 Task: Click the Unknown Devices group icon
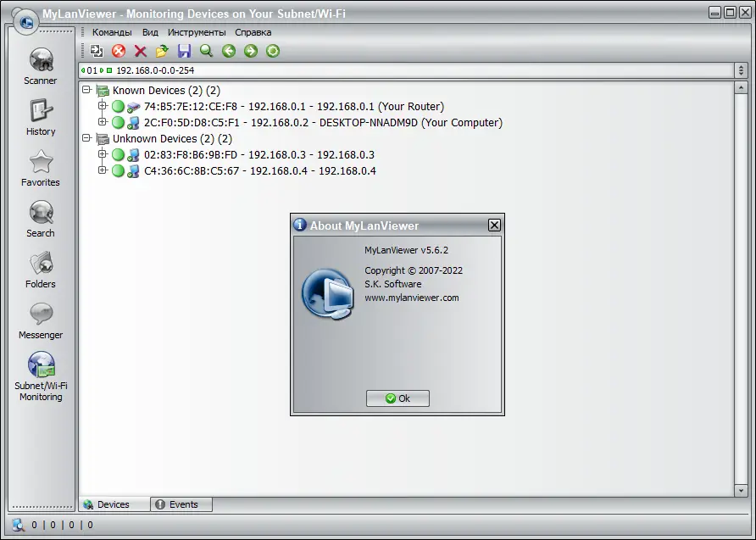point(103,139)
